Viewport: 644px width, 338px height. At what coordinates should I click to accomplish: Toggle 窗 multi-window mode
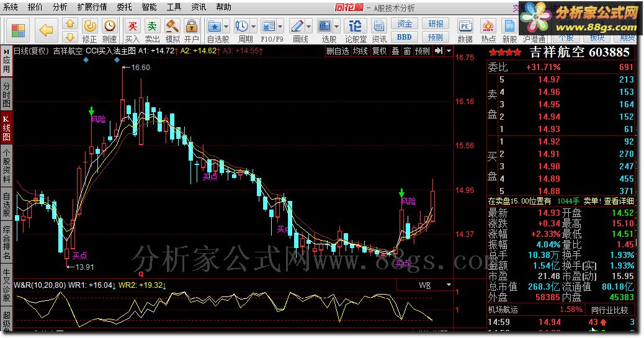tap(407, 51)
